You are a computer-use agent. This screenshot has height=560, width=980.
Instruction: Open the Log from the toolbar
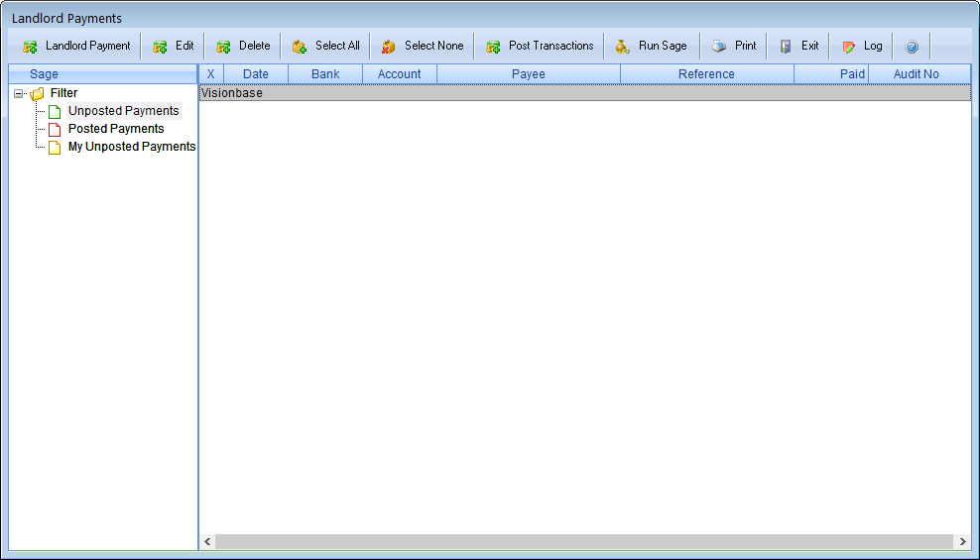[862, 47]
